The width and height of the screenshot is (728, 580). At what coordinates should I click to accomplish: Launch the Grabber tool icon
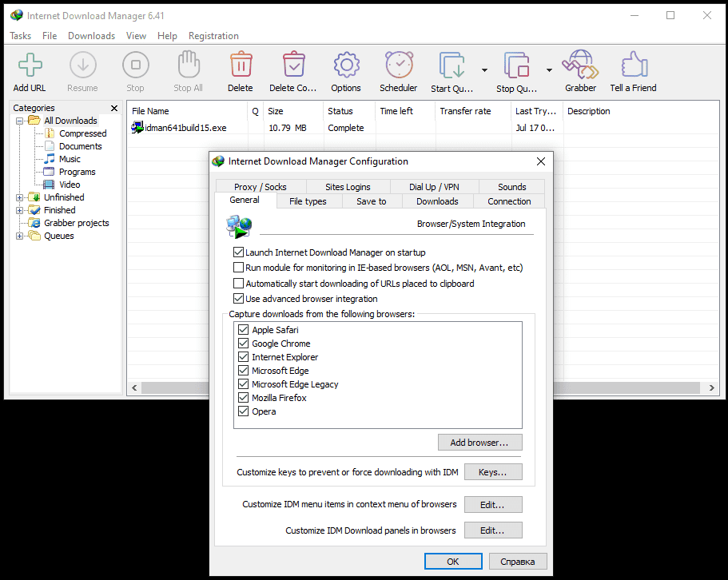580,65
